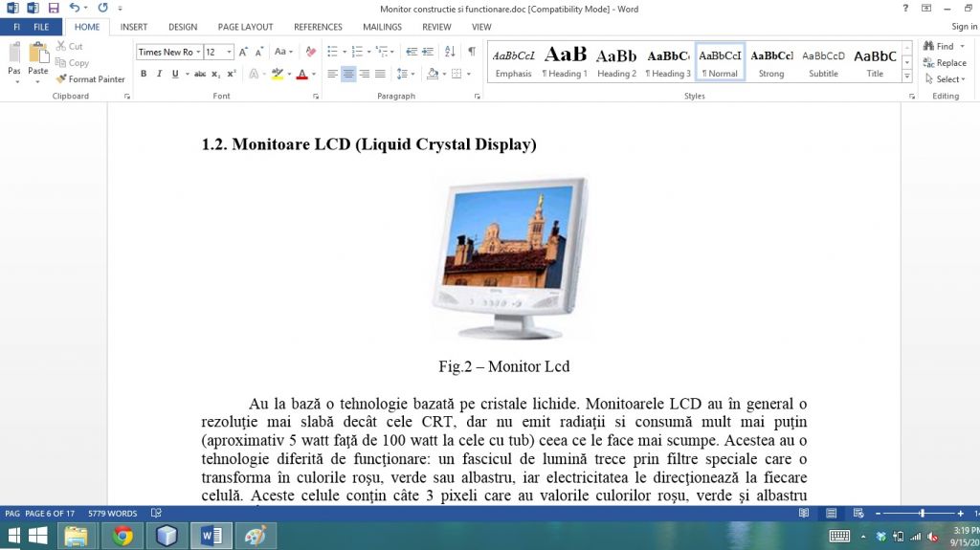Apply the Heading 1 style
This screenshot has width=980, height=550.
click(565, 62)
